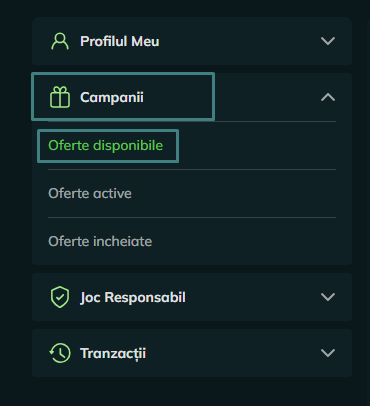Click the clock history Tranzacții icon
This screenshot has width=370, height=406.
tap(60, 353)
